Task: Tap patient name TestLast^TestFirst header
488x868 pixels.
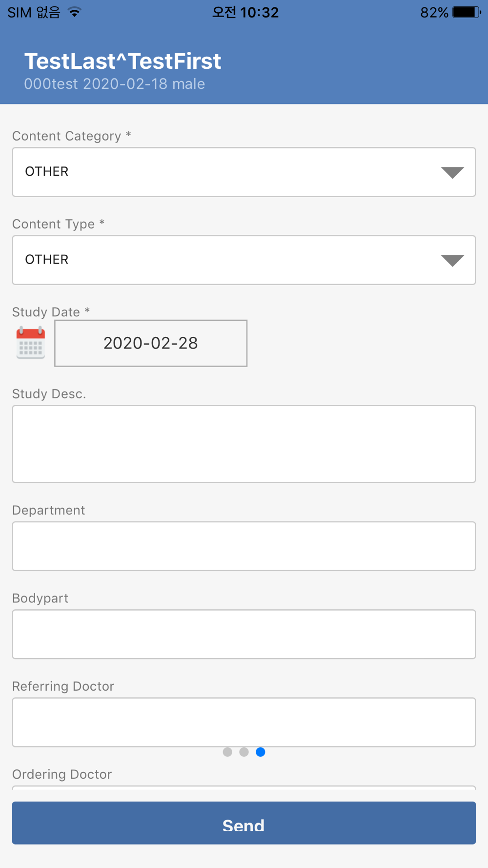Action: pos(123,61)
